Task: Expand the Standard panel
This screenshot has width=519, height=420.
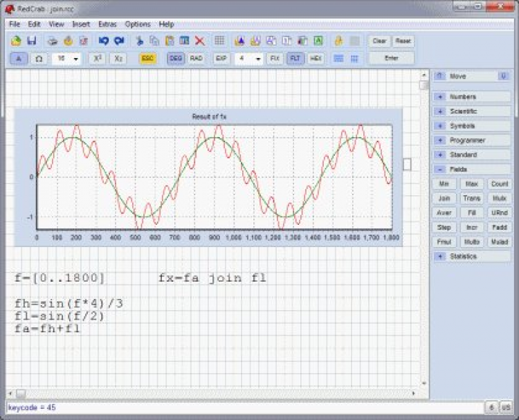Action: 471,154
